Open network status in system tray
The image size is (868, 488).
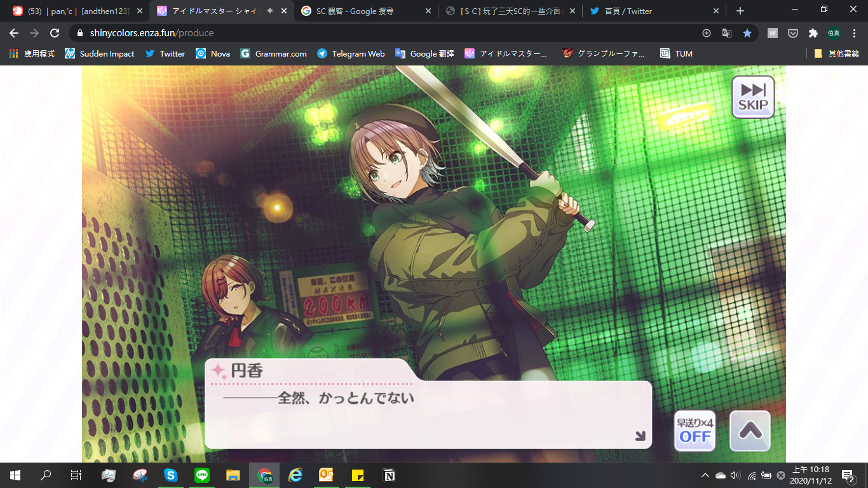coord(751,475)
